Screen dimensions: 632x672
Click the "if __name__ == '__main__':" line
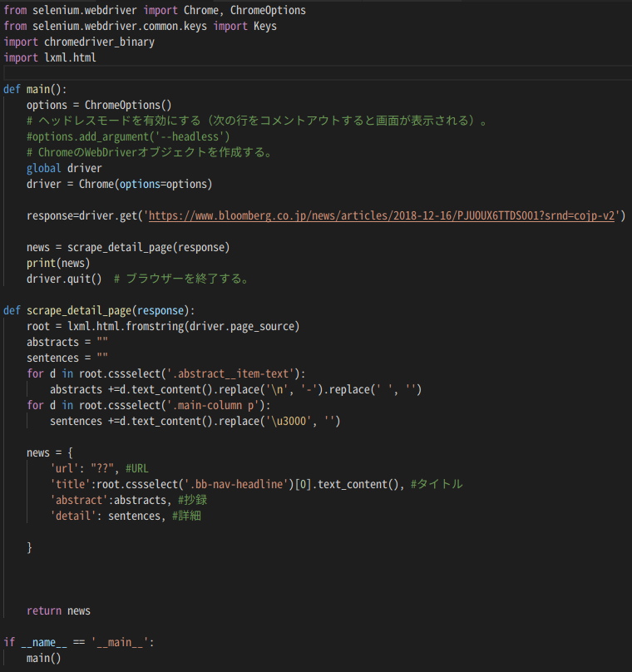[79, 642]
